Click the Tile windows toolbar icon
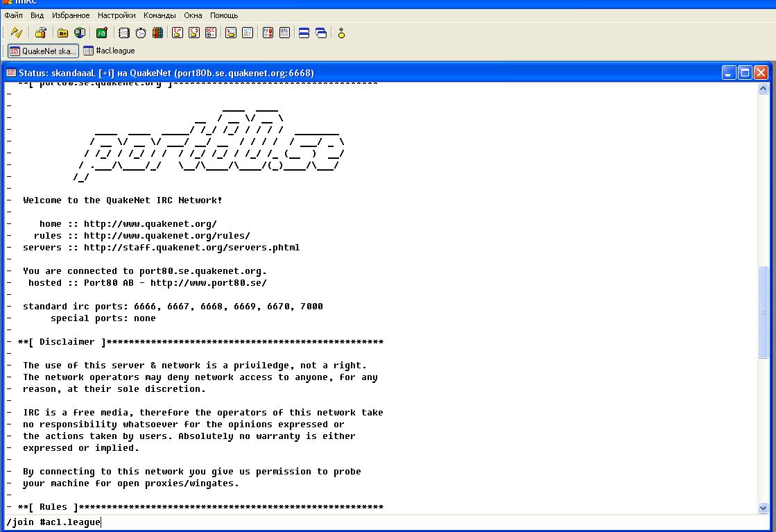Image resolution: width=776 pixels, height=532 pixels. coord(304,33)
